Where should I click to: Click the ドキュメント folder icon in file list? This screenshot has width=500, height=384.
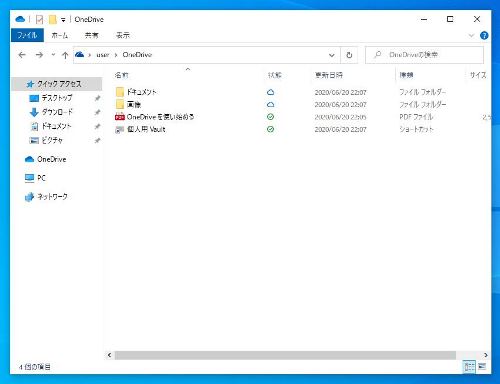pyautogui.click(x=120, y=92)
